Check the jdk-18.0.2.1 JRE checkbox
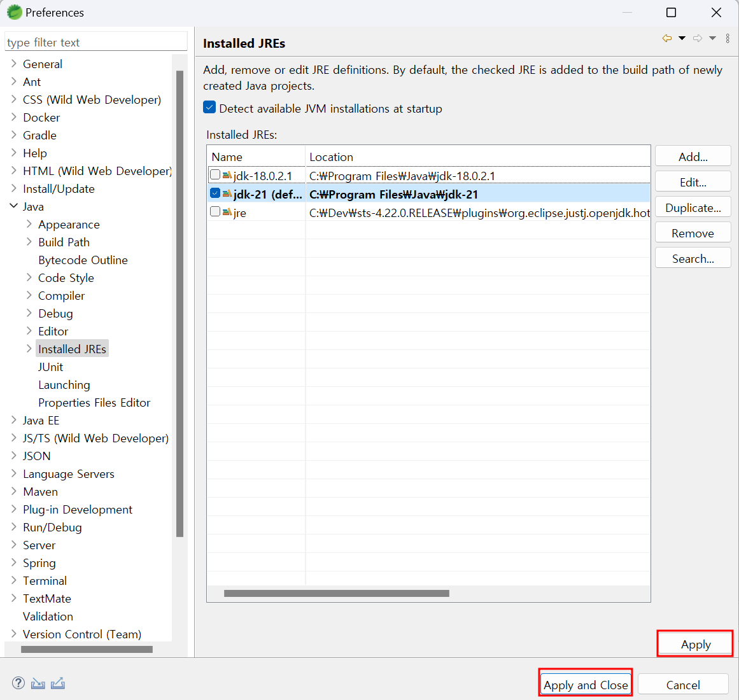739x700 pixels. coord(215,175)
